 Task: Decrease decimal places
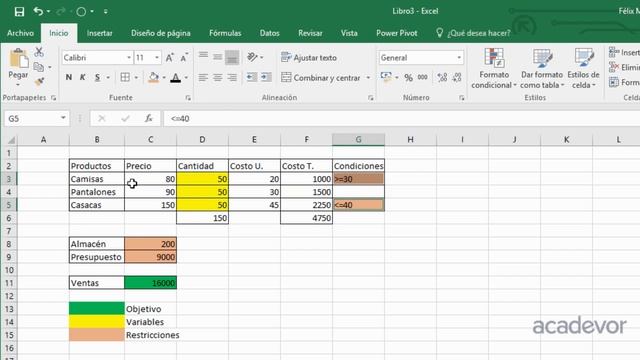(457, 77)
